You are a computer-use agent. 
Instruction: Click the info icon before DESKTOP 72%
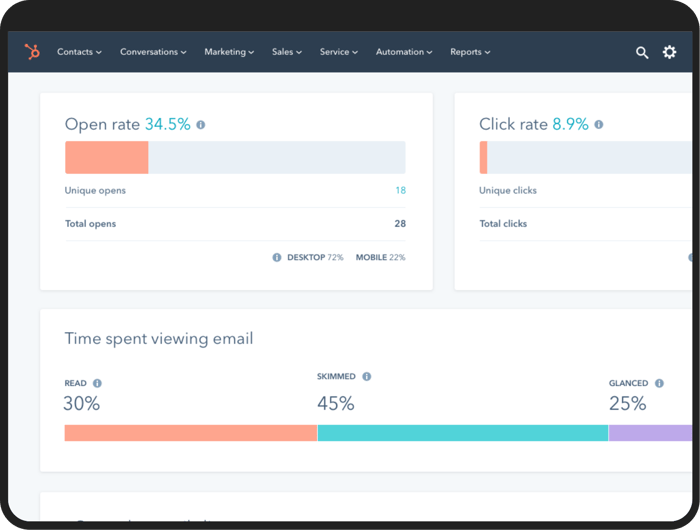point(277,258)
